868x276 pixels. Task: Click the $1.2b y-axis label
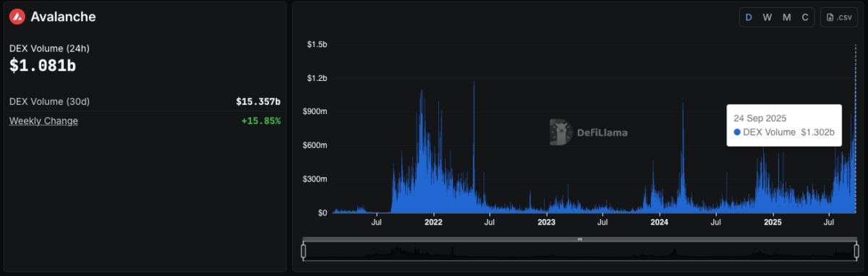tap(318, 78)
